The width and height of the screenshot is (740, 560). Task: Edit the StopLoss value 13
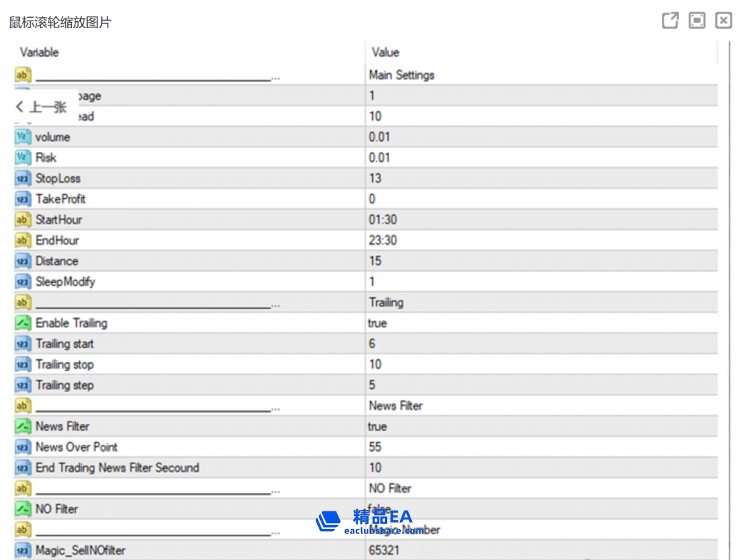click(x=375, y=179)
